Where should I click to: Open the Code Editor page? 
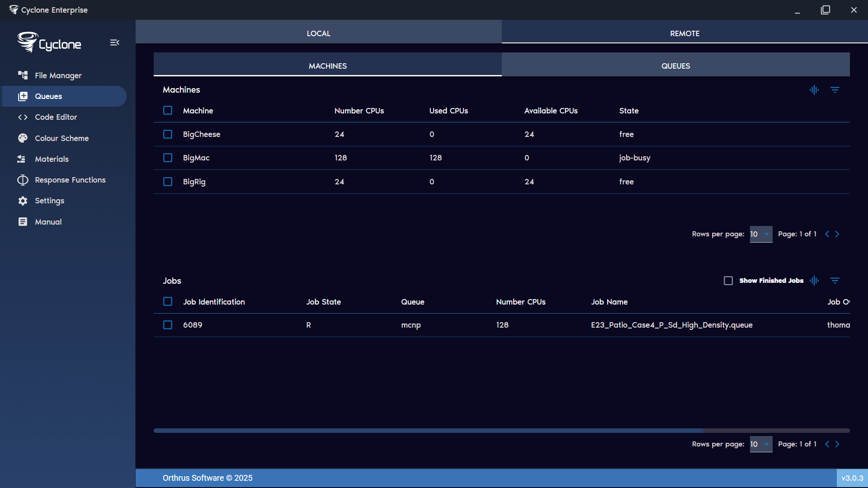pyautogui.click(x=56, y=117)
